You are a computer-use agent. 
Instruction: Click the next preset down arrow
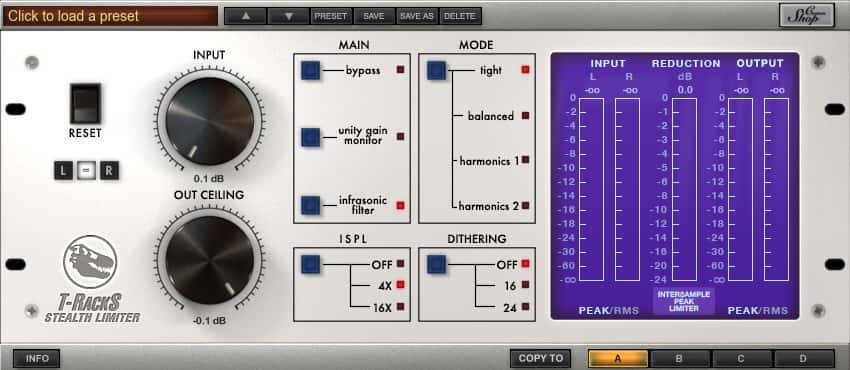pyautogui.click(x=288, y=16)
